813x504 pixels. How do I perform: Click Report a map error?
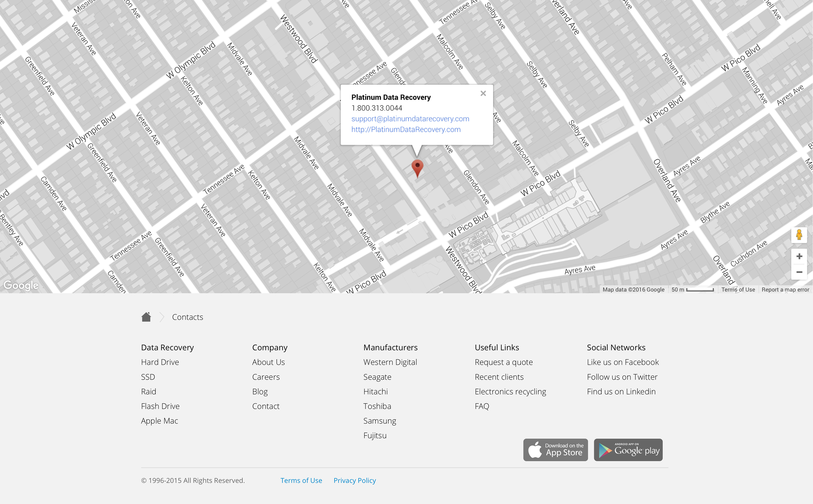785,290
